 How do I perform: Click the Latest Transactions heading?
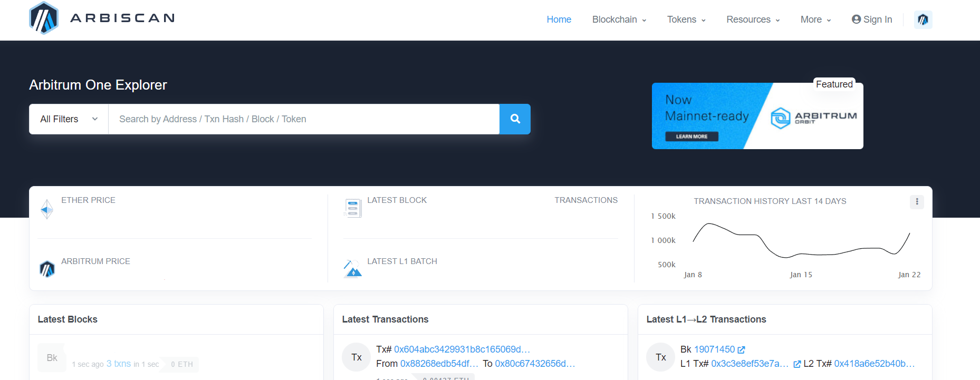(x=385, y=319)
